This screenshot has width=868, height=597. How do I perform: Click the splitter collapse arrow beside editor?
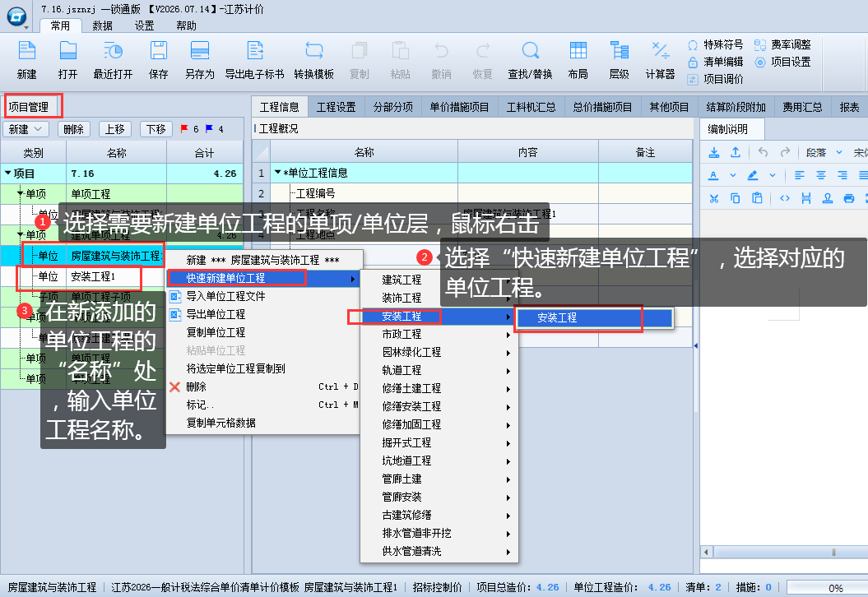(x=696, y=346)
